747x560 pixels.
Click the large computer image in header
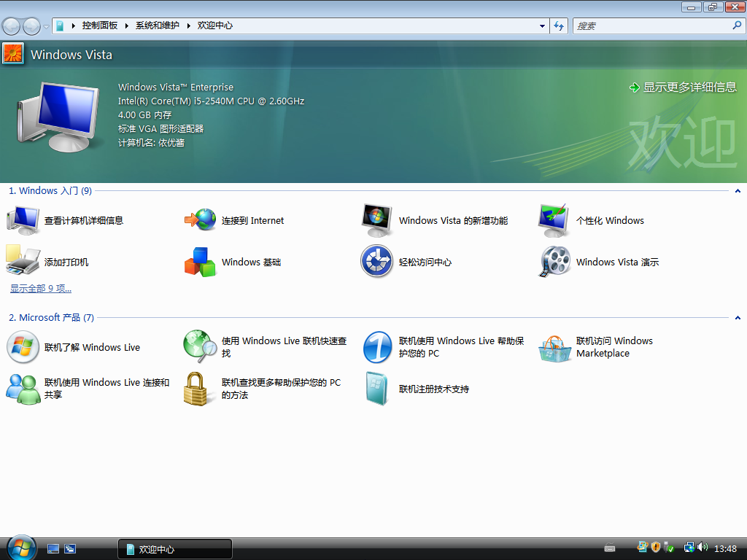[x=58, y=117]
